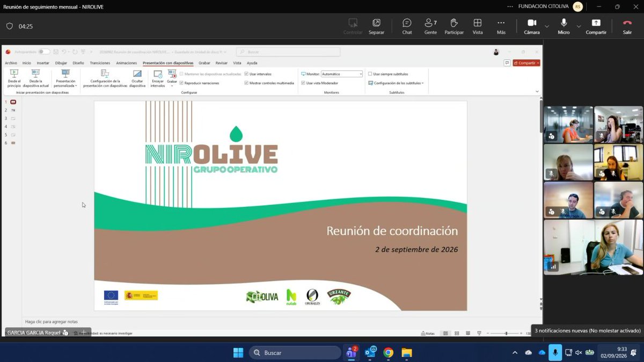Start slideshow Desde la diapositiva actual

(x=35, y=78)
